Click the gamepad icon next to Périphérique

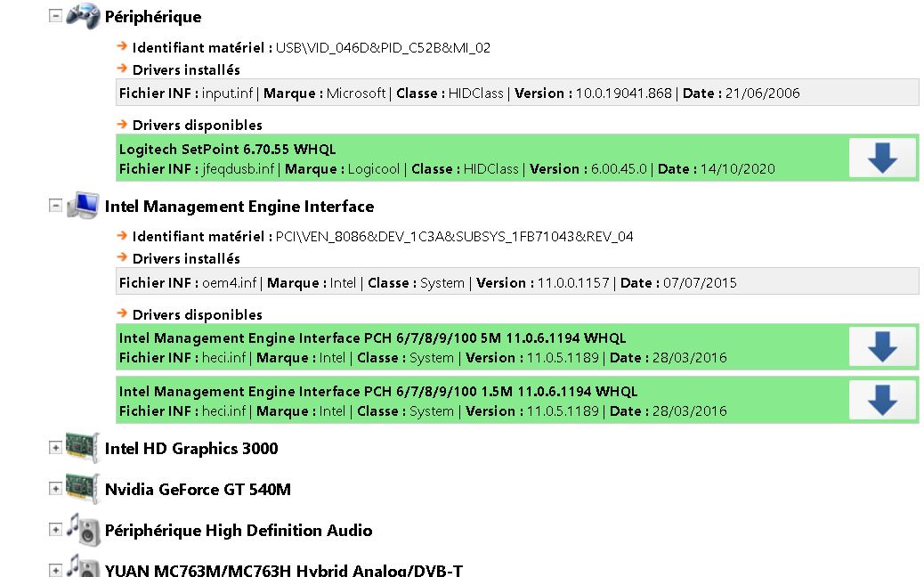[x=83, y=16]
